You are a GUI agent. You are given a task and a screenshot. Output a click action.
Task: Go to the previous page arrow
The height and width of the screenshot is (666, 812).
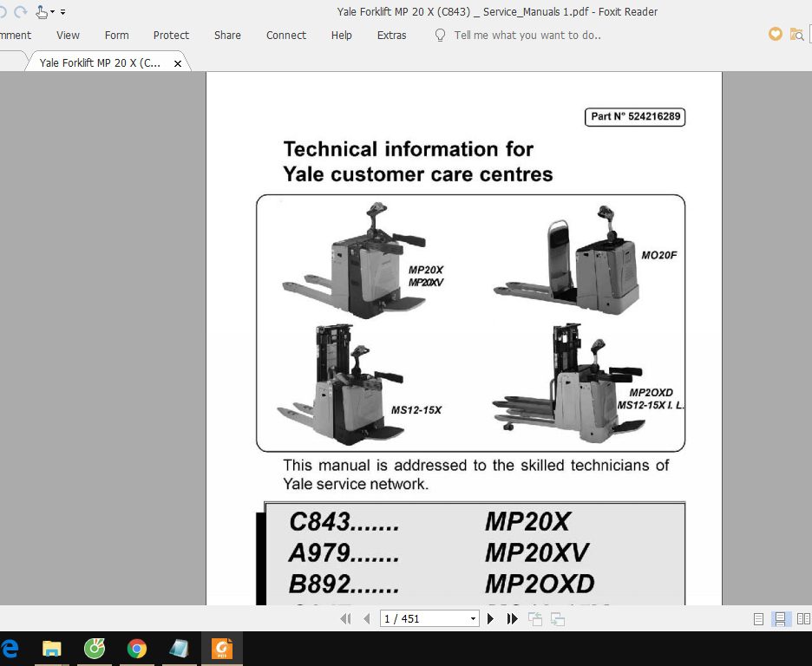367,618
